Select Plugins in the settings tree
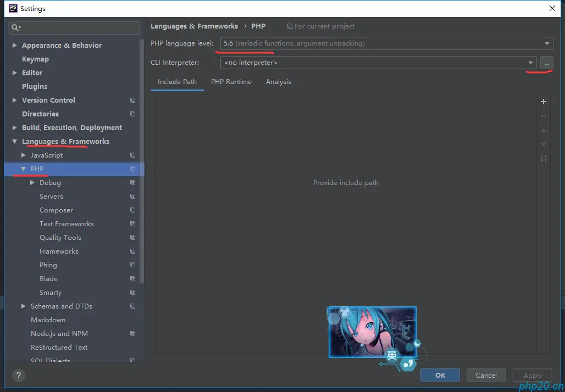The image size is (565, 392). click(x=35, y=86)
